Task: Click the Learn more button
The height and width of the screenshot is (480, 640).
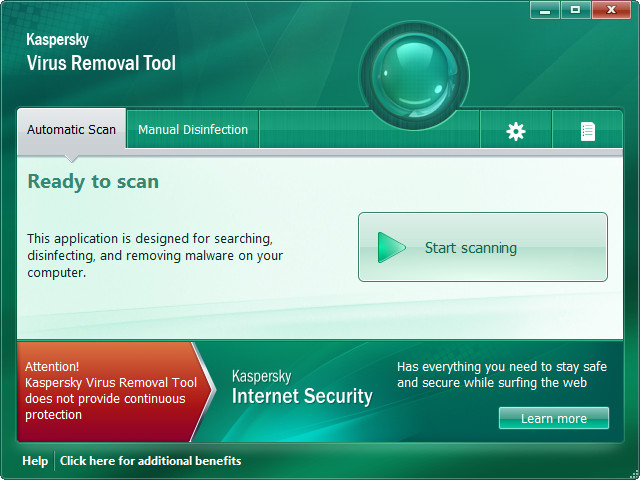Action: coord(553,418)
